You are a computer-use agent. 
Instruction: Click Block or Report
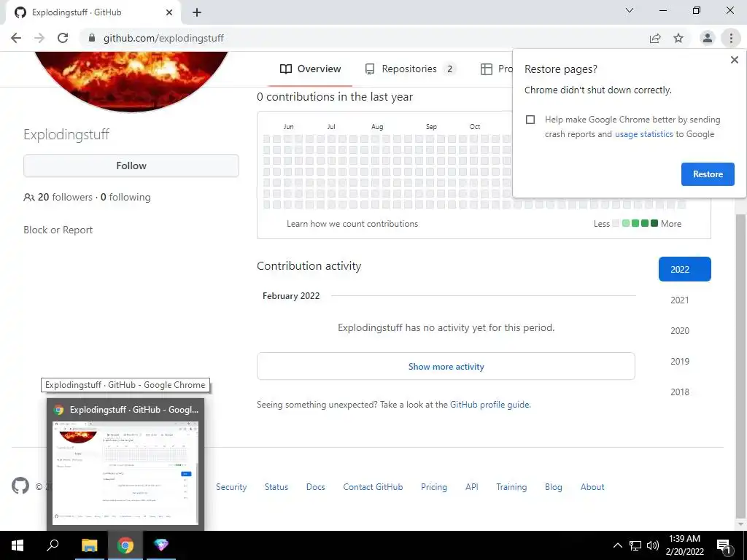(x=58, y=230)
